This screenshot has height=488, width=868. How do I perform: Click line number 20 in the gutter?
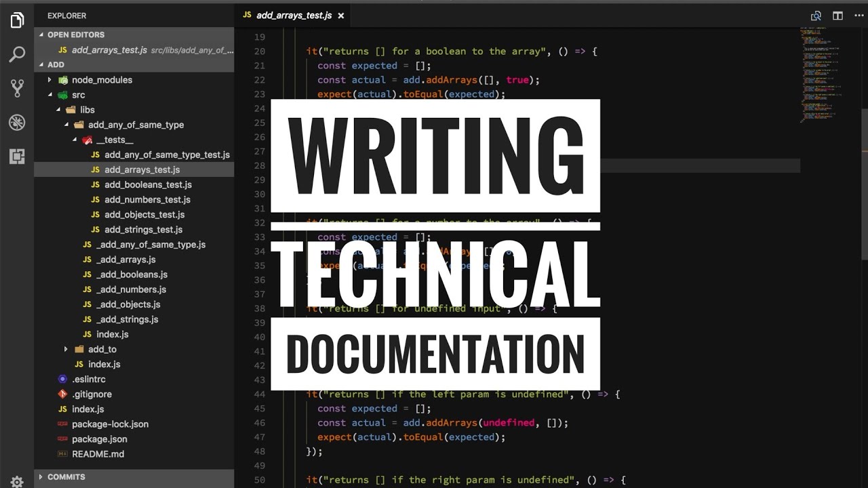point(259,52)
